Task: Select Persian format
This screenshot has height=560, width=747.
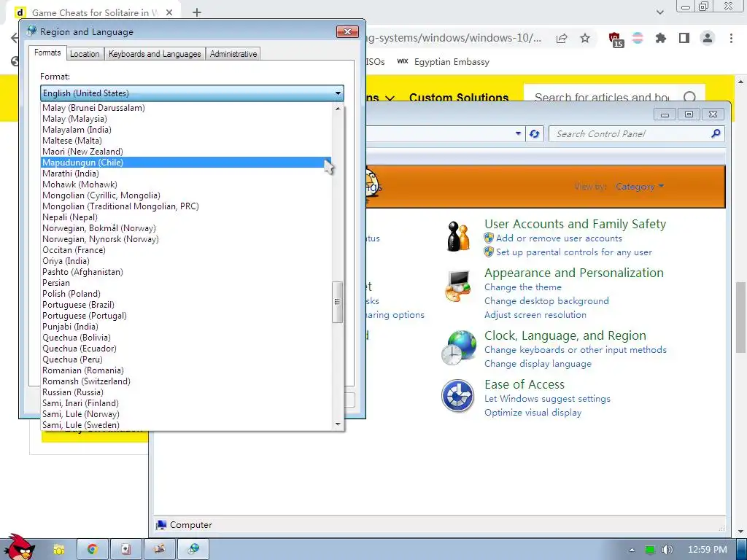Action: 186,283
